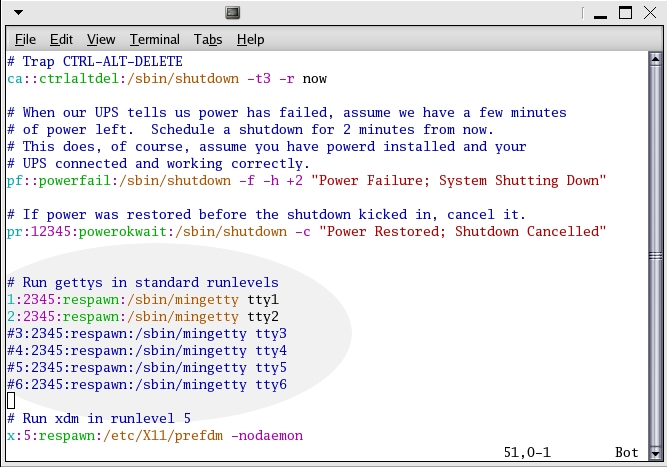The height and width of the screenshot is (467, 667).
Task: Click the mingetty tty1 respawn line
Action: click(x=143, y=299)
